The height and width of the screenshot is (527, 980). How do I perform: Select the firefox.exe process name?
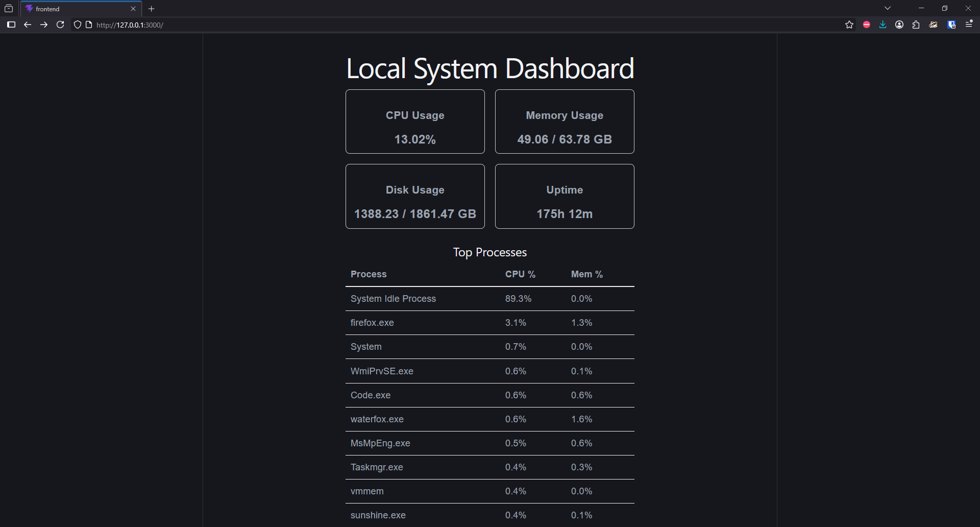pos(372,323)
